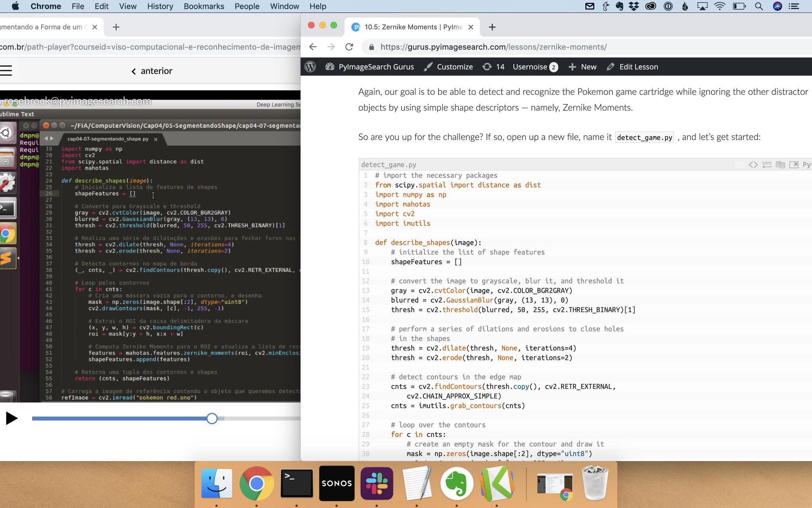This screenshot has height=508, width=812.
Task: Go to anterior lesson
Action: pyautogui.click(x=152, y=71)
